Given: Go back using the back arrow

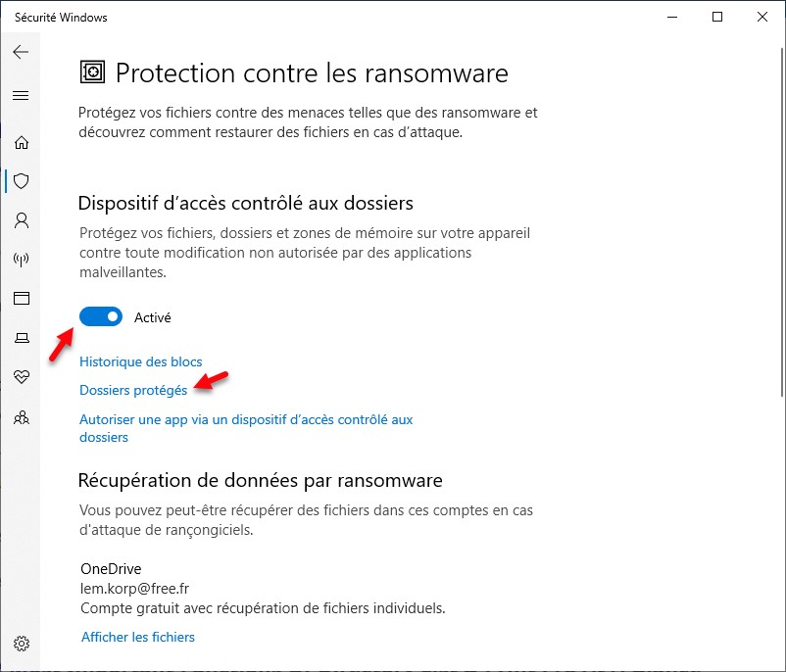Looking at the screenshot, I should pos(21,53).
